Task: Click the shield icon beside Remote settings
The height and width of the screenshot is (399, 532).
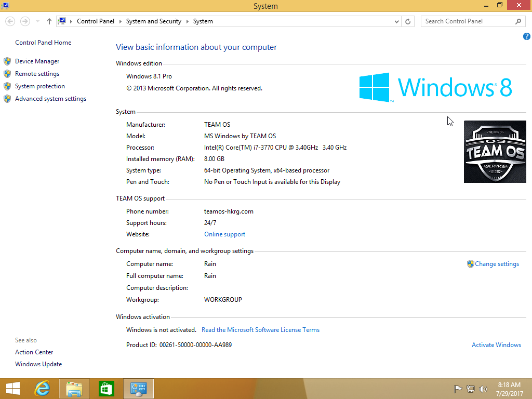Action: (7, 74)
